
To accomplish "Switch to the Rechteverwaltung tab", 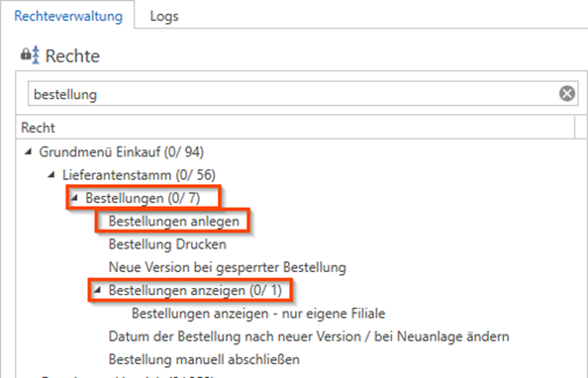I will click(68, 16).
